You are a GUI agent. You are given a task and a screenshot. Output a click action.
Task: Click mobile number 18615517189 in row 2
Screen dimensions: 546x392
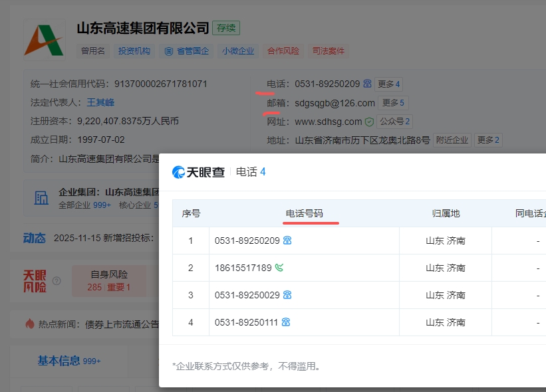[243, 268]
